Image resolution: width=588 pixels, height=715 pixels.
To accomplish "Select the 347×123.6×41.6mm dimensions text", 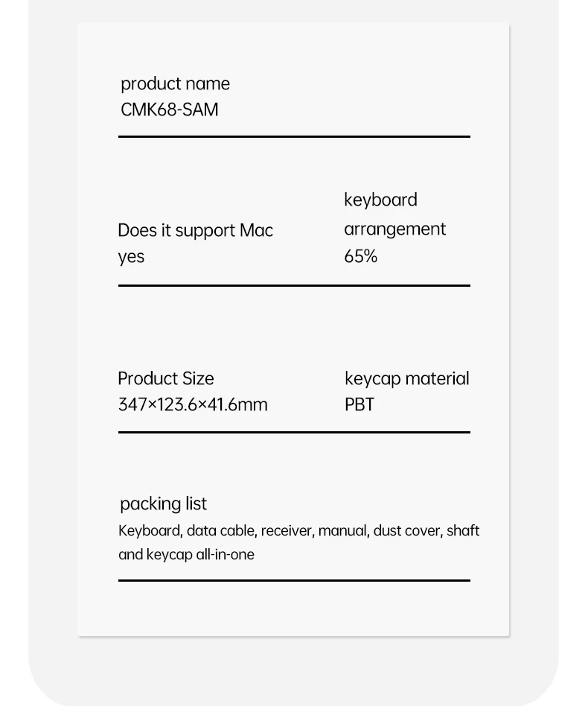I will pos(193,405).
